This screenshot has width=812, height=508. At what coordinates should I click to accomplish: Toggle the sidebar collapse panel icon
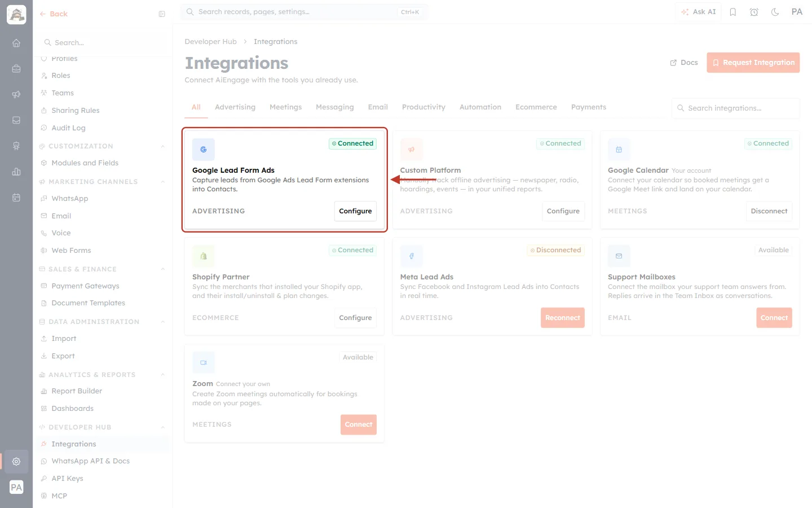[x=162, y=14]
